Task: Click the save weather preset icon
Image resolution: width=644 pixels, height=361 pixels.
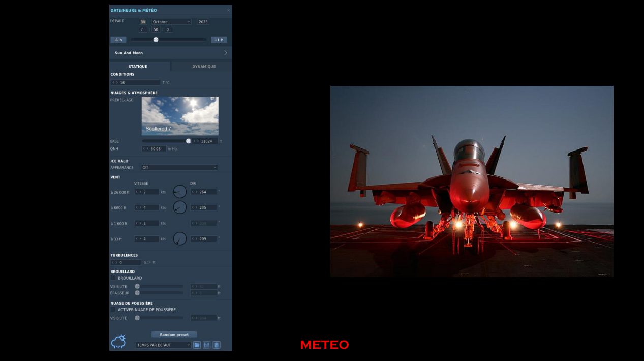Action: coord(207,345)
